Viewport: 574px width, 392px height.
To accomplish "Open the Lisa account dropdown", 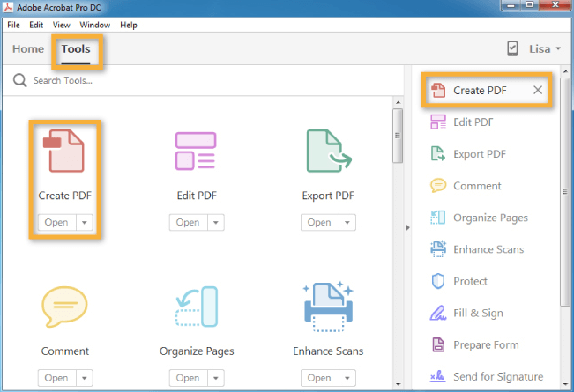I will (x=545, y=49).
